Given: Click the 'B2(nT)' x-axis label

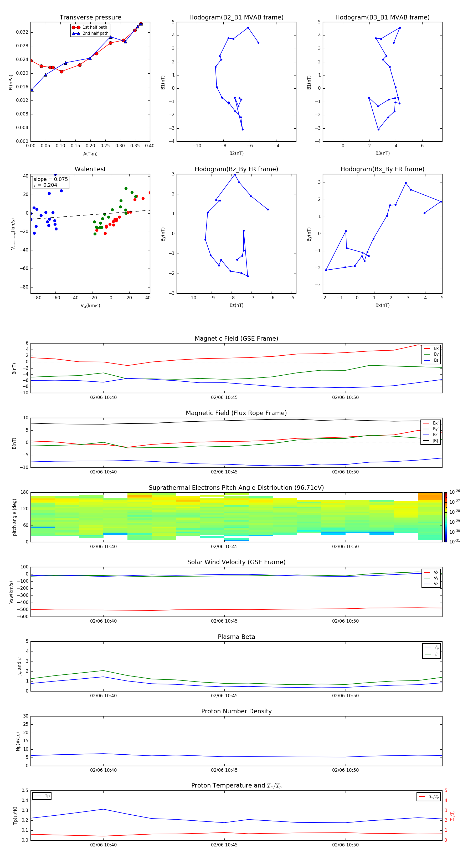Looking at the screenshot, I should pos(236,153).
